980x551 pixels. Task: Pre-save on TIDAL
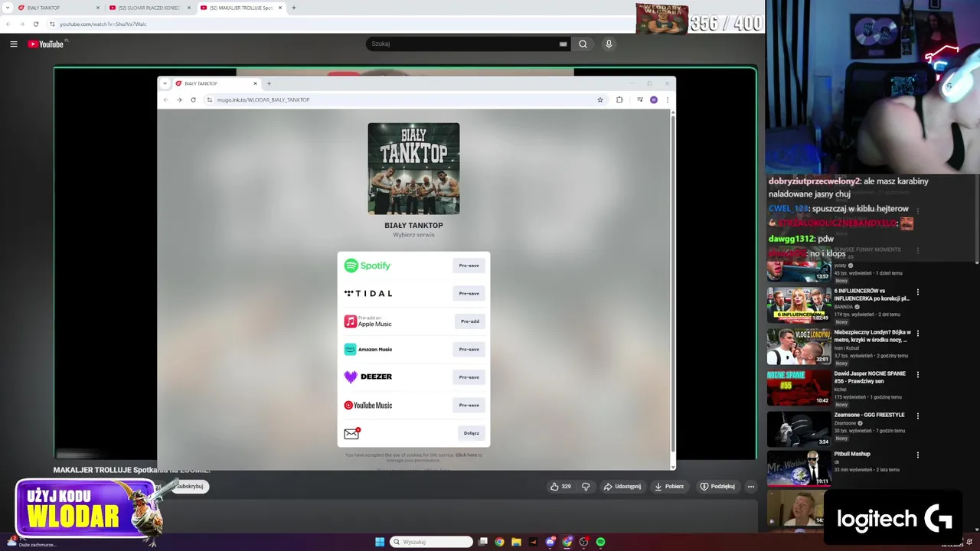click(469, 293)
